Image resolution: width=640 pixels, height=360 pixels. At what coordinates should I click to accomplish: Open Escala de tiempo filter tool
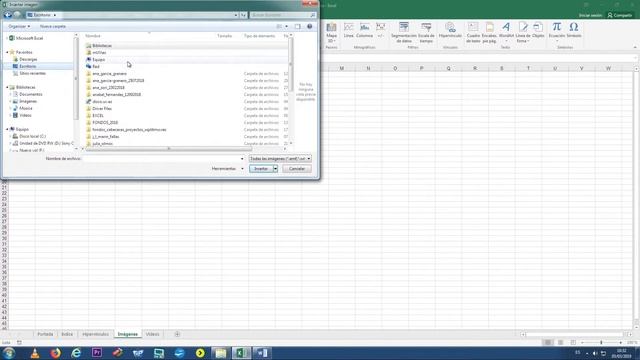[x=426, y=32]
